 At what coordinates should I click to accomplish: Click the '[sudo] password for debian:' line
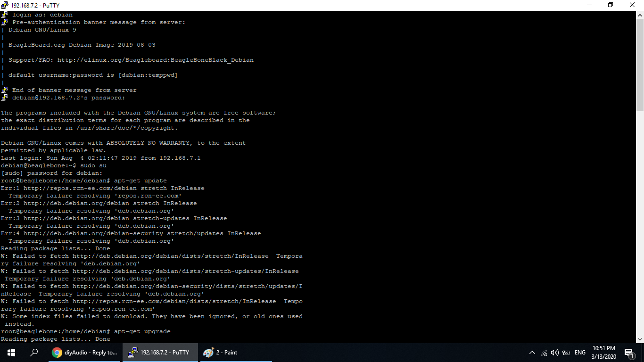coord(52,173)
